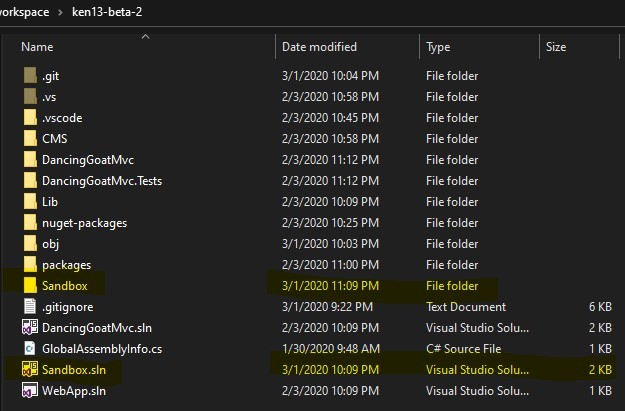Select the .gitignore file name
Image resolution: width=625 pixels, height=411 pixels.
[68, 307]
